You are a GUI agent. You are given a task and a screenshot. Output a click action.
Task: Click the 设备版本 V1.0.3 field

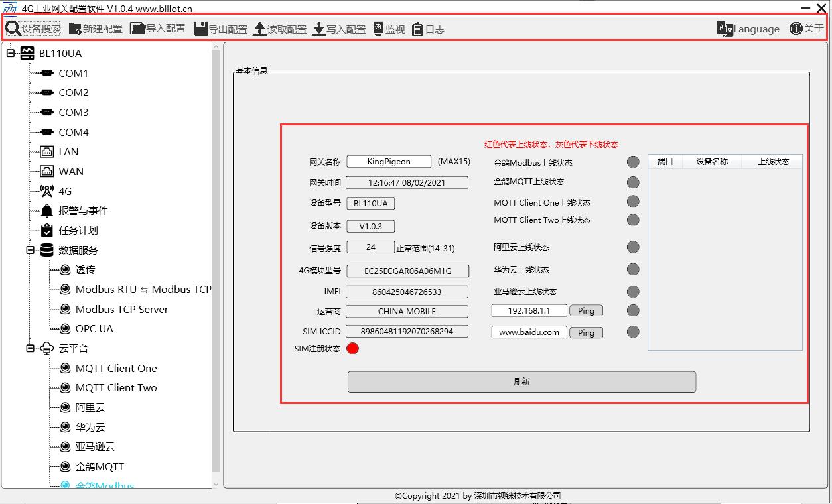(371, 227)
